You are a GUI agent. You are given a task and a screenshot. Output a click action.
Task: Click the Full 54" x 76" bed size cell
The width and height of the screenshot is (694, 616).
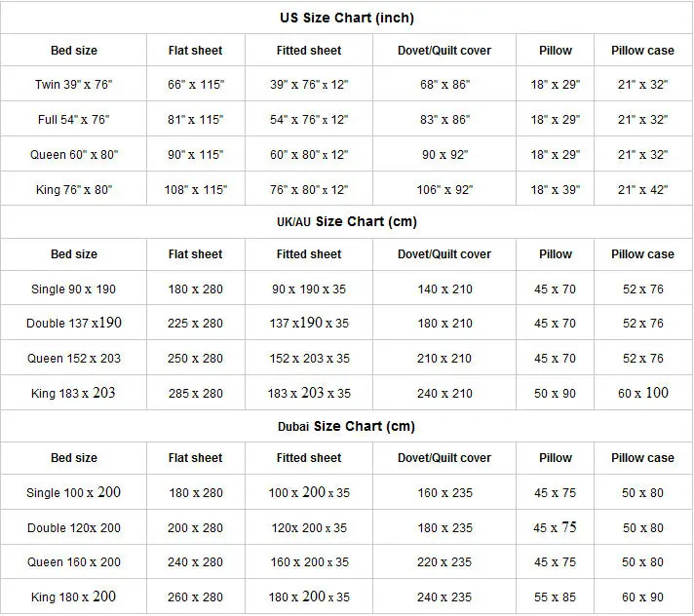(74, 120)
